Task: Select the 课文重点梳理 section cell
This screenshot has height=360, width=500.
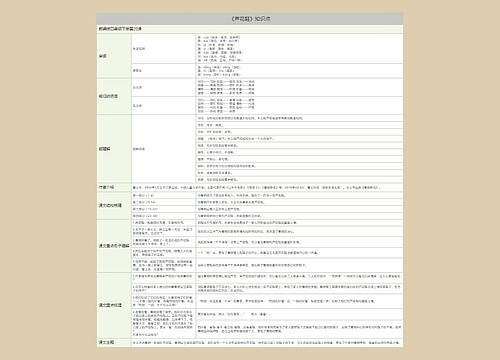Action: pyautogui.click(x=114, y=305)
